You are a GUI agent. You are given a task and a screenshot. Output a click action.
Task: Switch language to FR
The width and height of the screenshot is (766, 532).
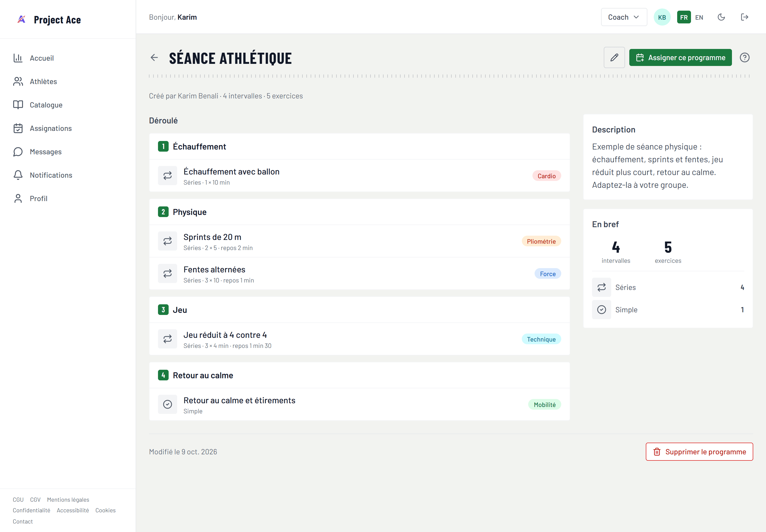[x=684, y=17]
